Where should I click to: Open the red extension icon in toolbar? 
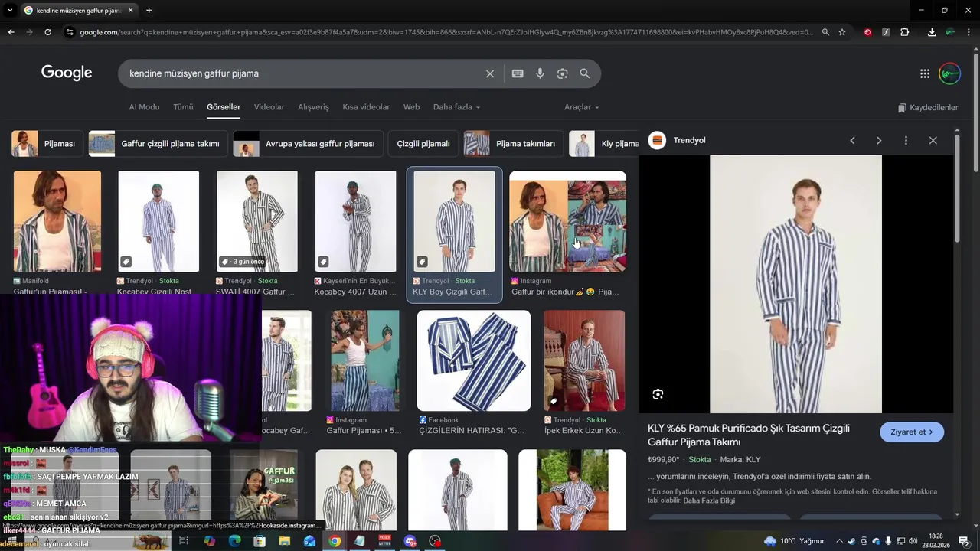click(x=867, y=32)
